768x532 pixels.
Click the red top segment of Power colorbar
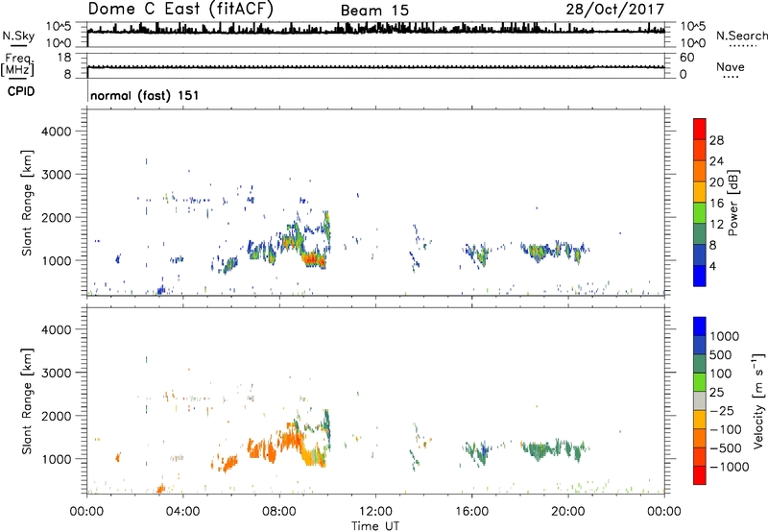point(700,129)
